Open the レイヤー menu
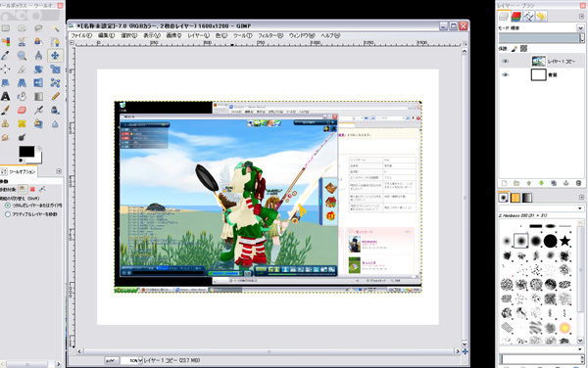 point(198,35)
